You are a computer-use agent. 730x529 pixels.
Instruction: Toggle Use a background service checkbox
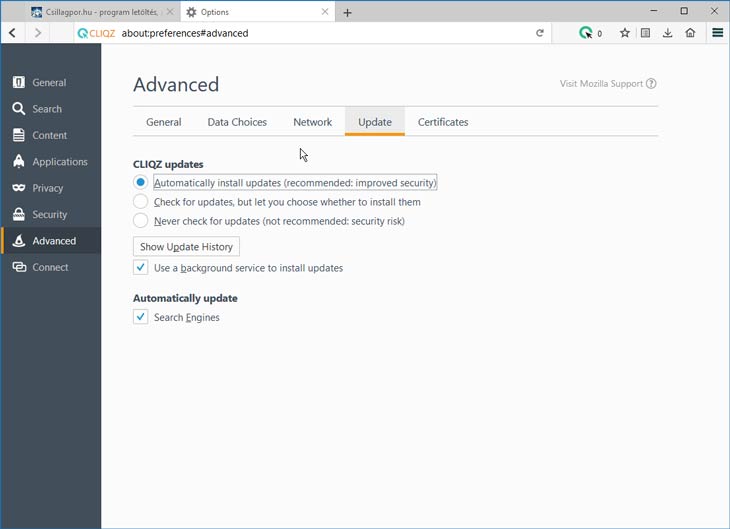141,267
